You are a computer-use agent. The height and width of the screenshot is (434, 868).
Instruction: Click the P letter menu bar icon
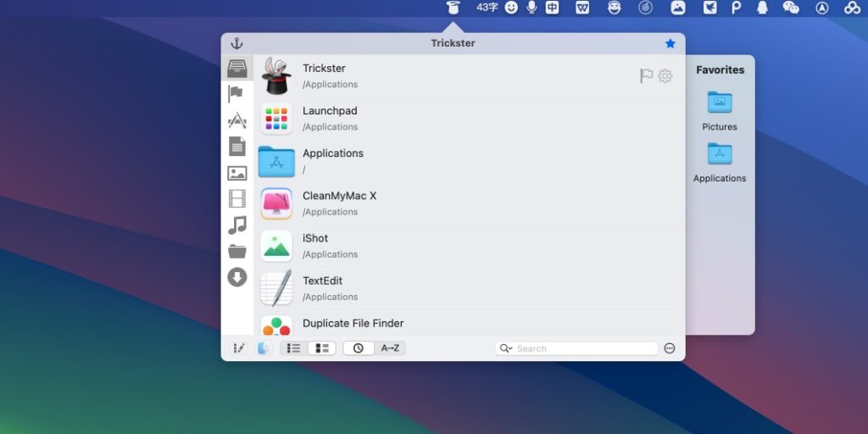(737, 8)
